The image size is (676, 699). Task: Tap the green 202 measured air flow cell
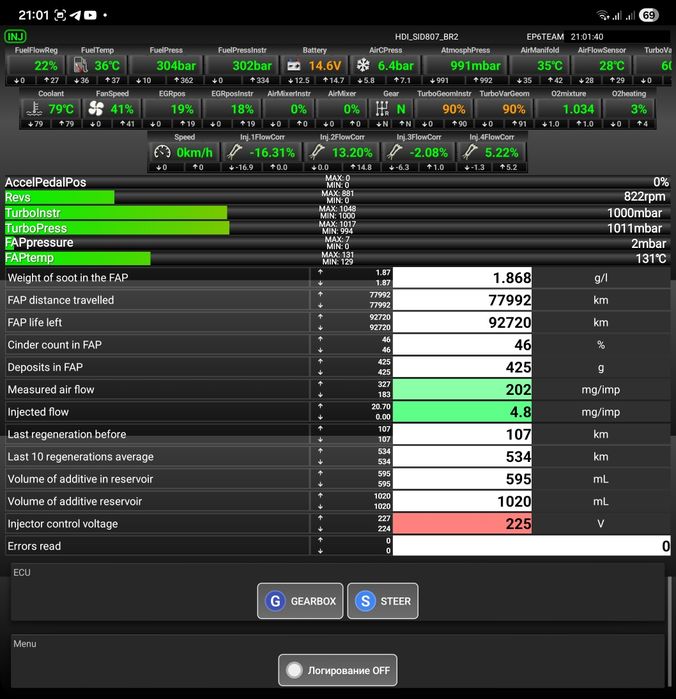pyautogui.click(x=462, y=390)
